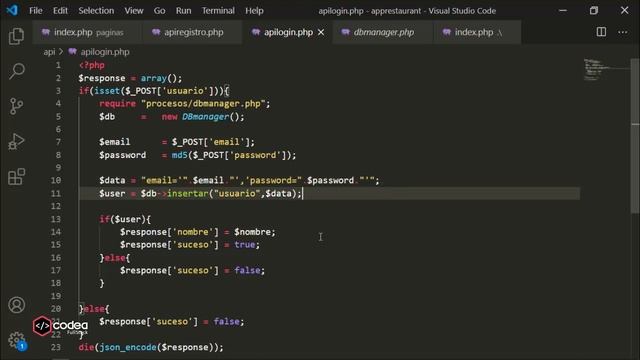Open the Run and Debug view
Image resolution: width=640 pixels, height=360 pixels.
(x=16, y=142)
